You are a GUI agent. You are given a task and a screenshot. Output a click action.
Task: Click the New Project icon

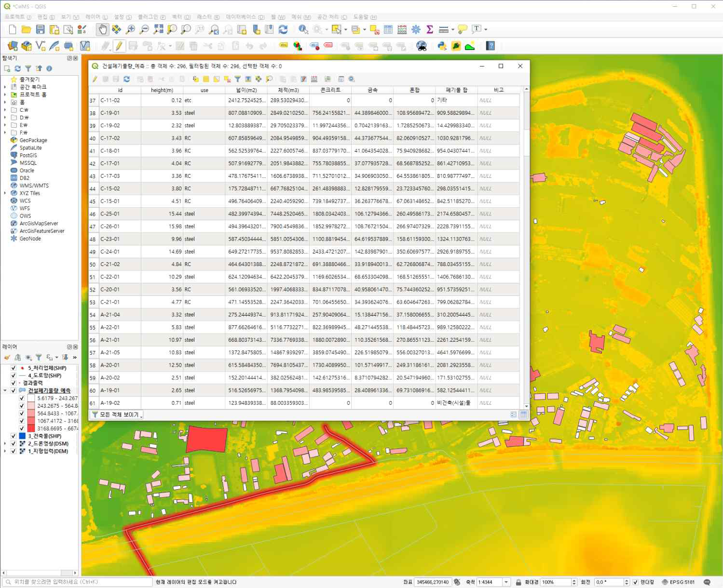pos(13,30)
